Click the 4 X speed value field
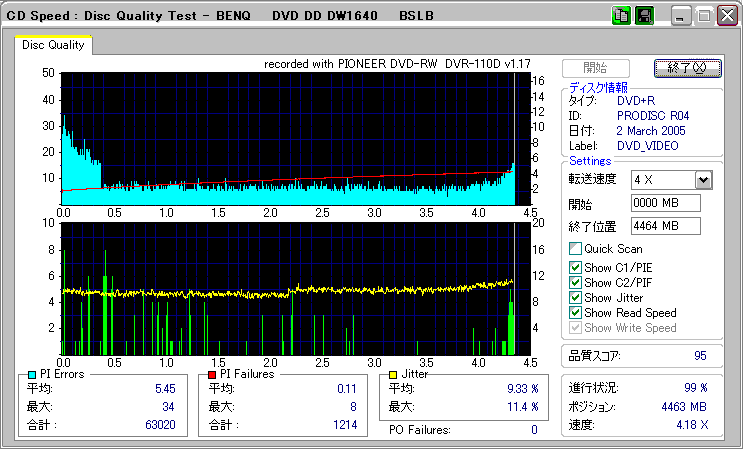This screenshot has height=449, width=743. [x=662, y=180]
